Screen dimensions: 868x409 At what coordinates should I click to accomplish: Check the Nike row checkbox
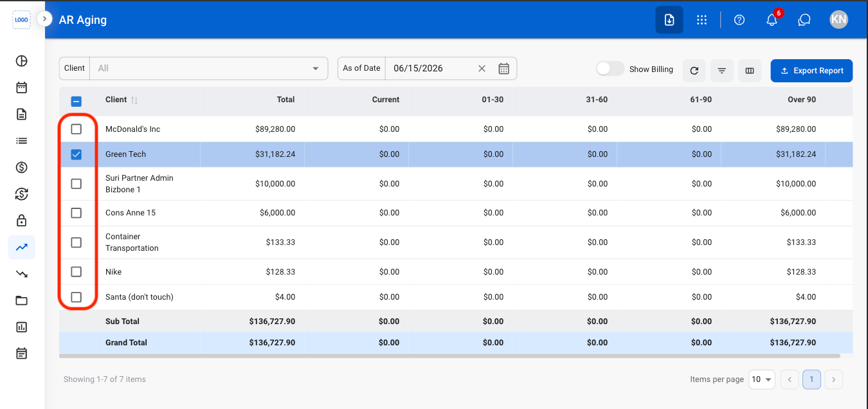click(76, 272)
